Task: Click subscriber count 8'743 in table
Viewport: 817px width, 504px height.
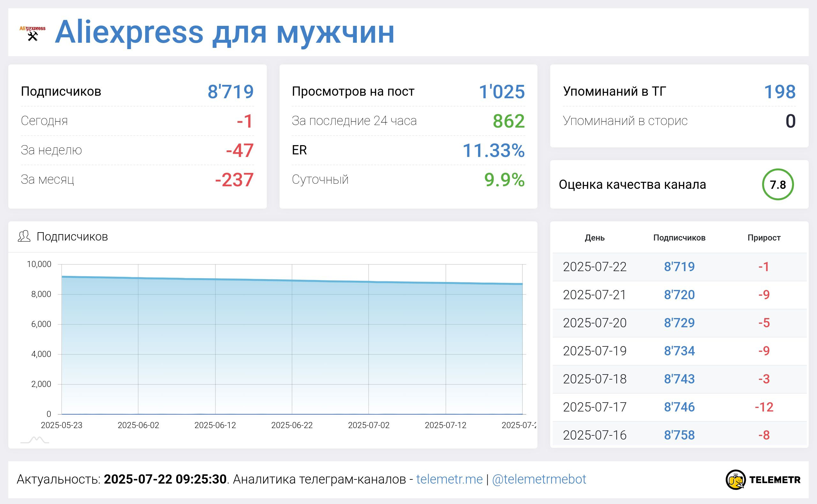Action: pos(679,379)
